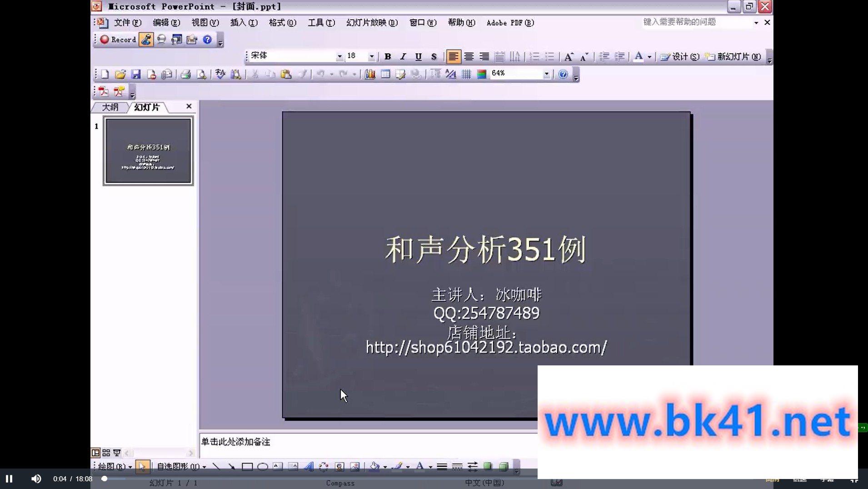This screenshot has height=489, width=868.
Task: Switch to the 大纲 tab
Action: [x=111, y=107]
